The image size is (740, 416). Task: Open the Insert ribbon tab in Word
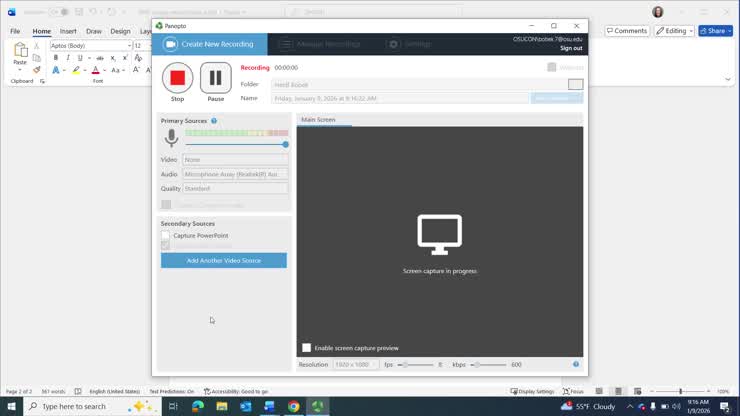pyautogui.click(x=68, y=31)
